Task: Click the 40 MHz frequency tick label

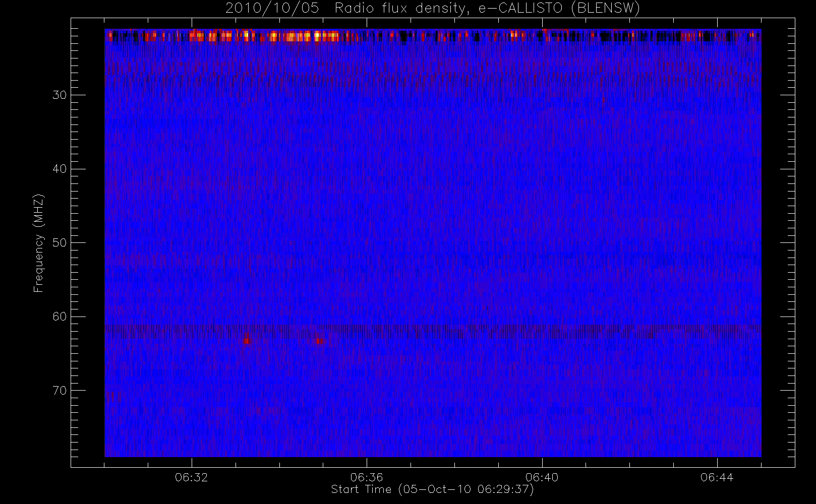Action: (x=59, y=169)
